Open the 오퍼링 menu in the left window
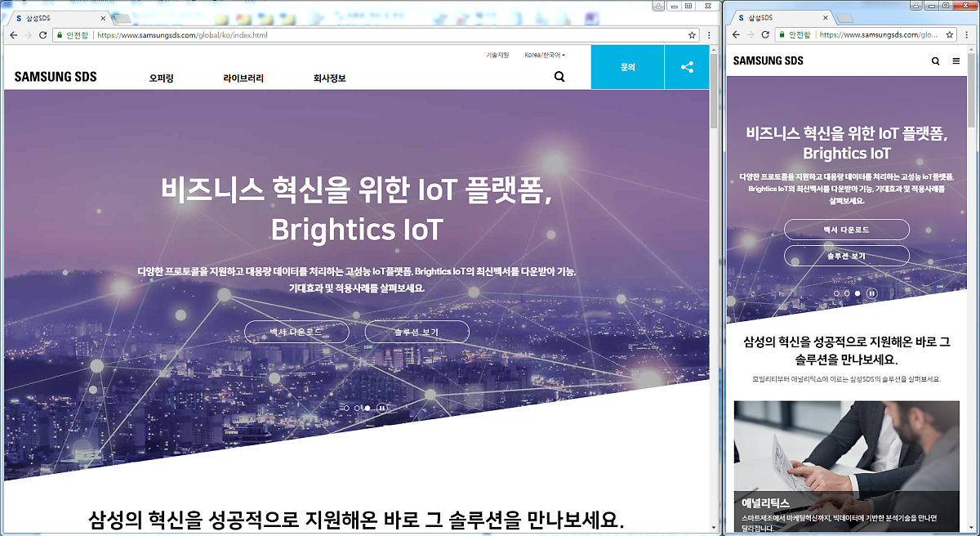The image size is (980, 536). (162, 78)
